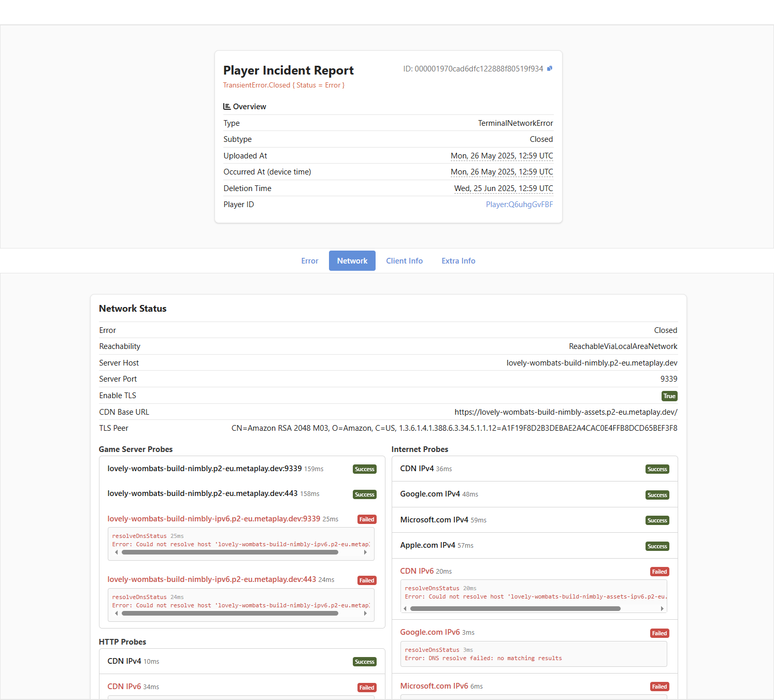Click the Internet Probes heading

(420, 449)
